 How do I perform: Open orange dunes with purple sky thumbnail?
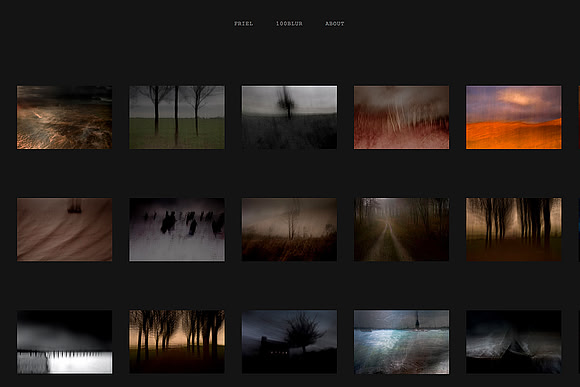[513, 117]
